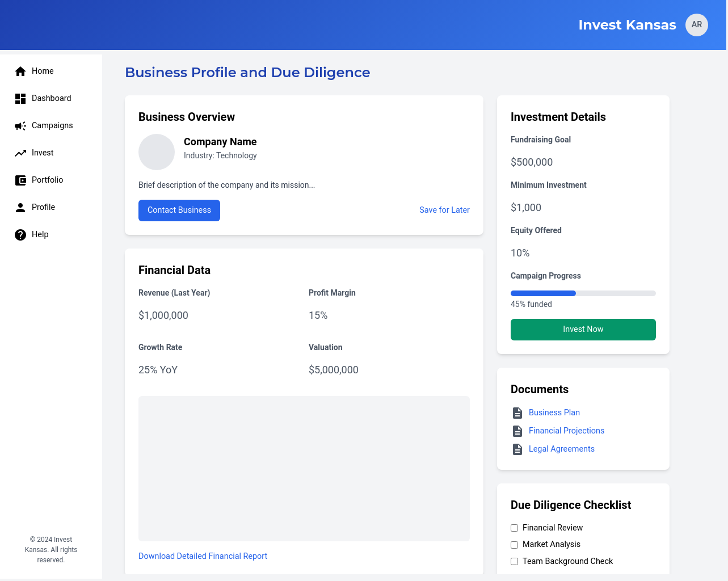Click the Help question mark icon

[20, 234]
